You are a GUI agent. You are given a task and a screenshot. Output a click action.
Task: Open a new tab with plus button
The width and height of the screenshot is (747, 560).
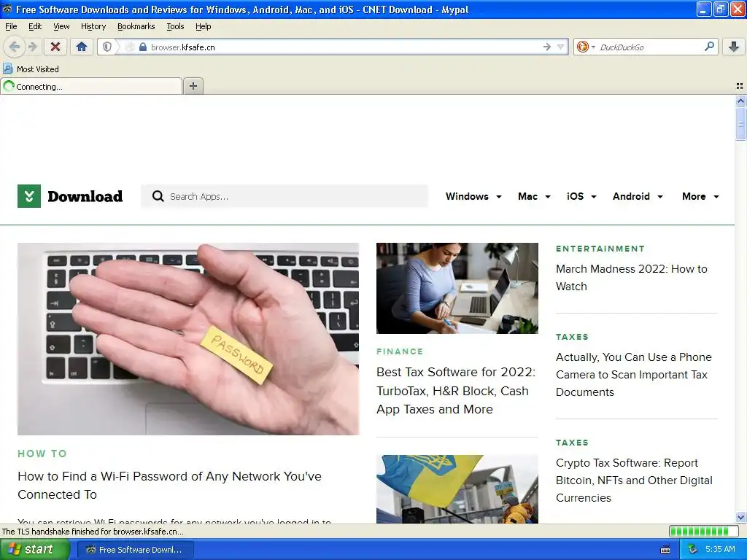[x=193, y=86]
